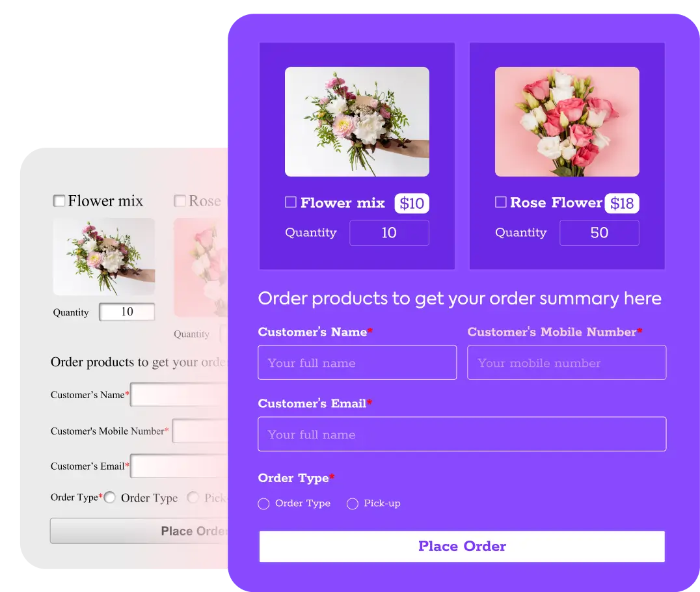Select the Pick-up radio button
700x592 pixels.
(352, 504)
